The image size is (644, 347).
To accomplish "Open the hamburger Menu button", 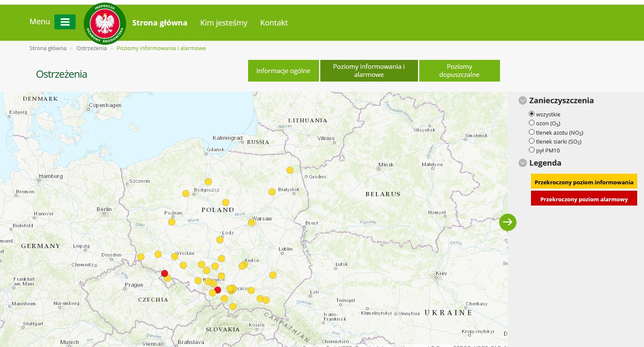I will coord(65,22).
